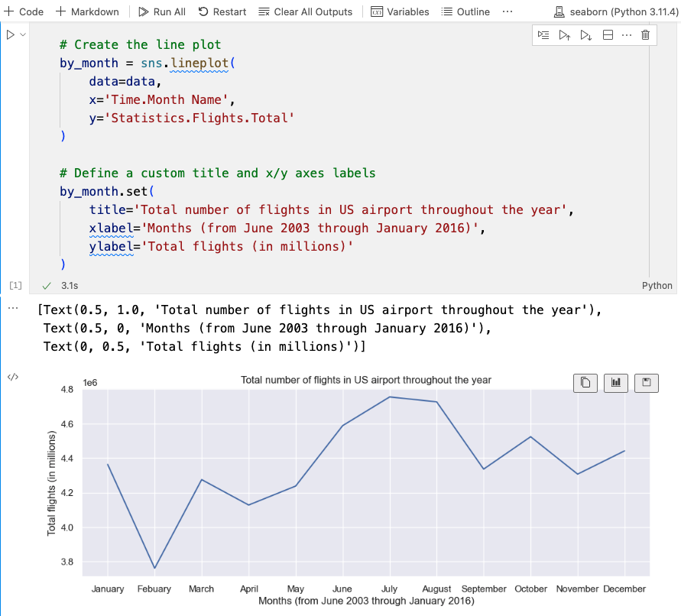Execute this cell and below
The height and width of the screenshot is (616, 681).
[x=586, y=34]
